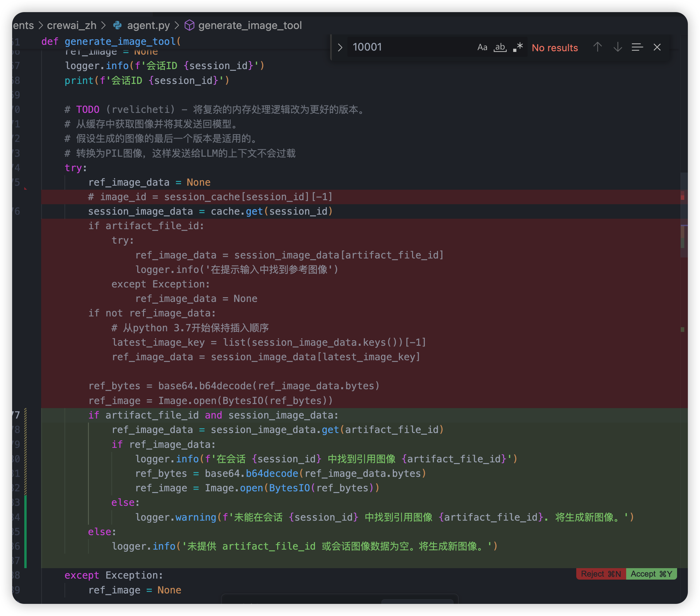Click red deleted-line gutter marker

(x=26, y=188)
